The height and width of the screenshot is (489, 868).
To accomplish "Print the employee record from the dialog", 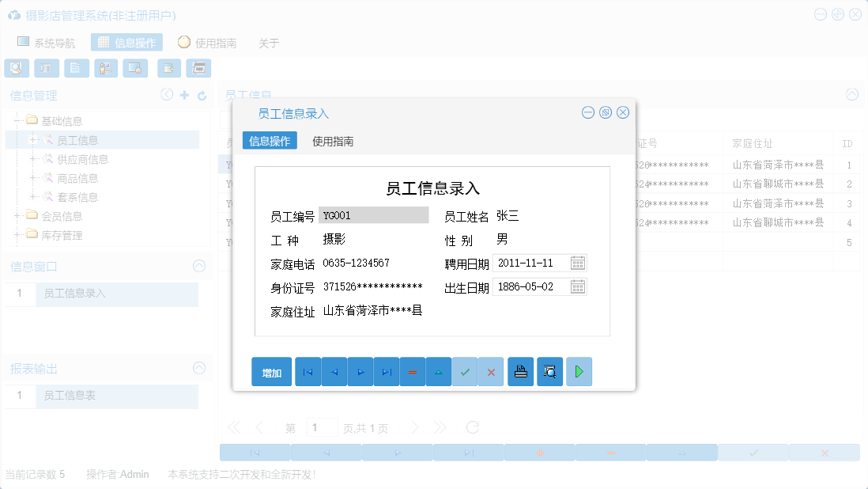I will (x=520, y=371).
